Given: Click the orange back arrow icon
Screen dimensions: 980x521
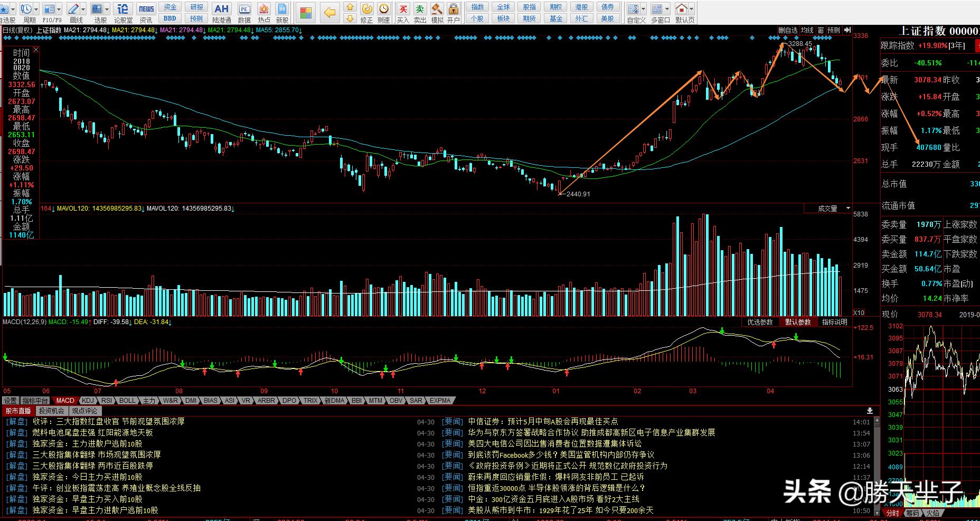Looking at the screenshot, I should 329,13.
